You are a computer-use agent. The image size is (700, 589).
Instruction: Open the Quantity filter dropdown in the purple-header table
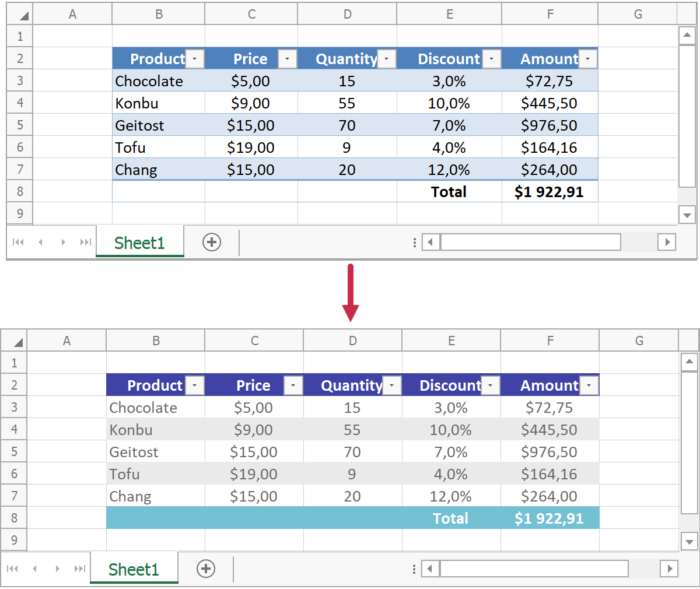pos(392,385)
